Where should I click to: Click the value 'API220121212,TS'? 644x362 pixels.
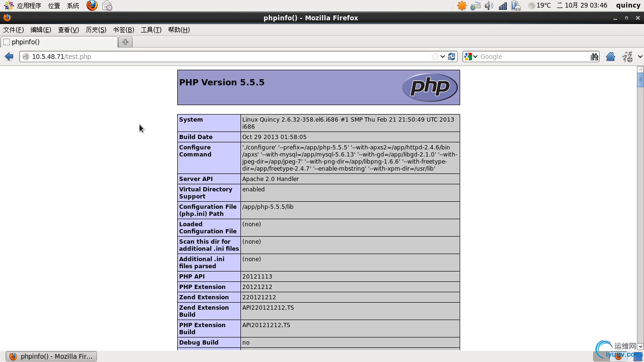[268, 308]
